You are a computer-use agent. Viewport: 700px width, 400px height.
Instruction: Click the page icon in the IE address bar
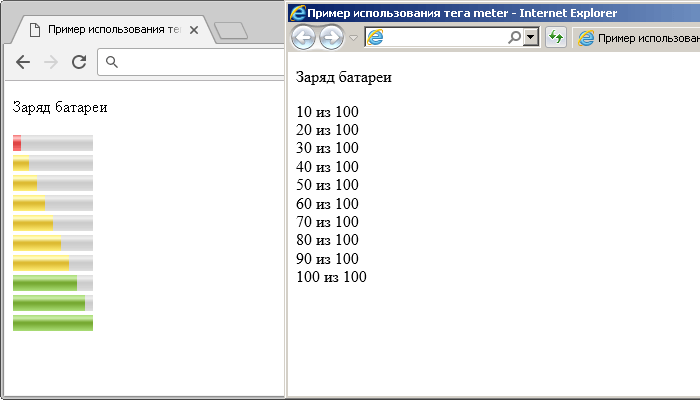tap(375, 38)
